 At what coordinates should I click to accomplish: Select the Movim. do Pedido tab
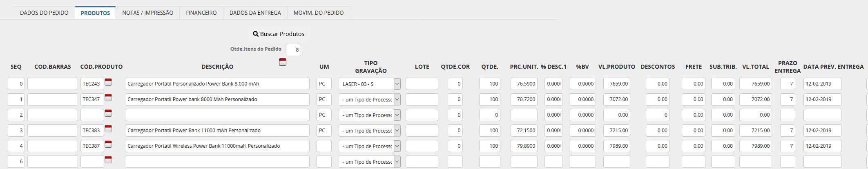pos(319,13)
